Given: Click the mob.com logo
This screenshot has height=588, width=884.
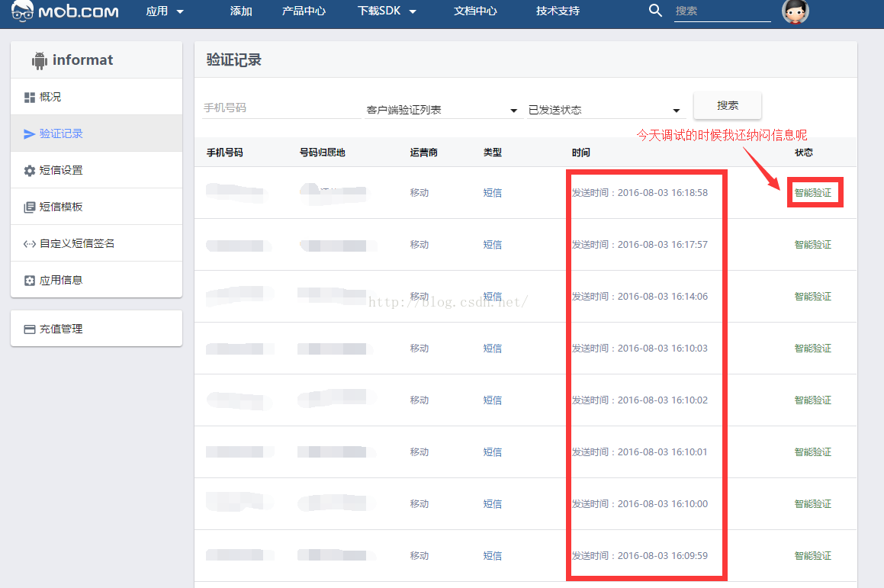Looking at the screenshot, I should point(64,11).
